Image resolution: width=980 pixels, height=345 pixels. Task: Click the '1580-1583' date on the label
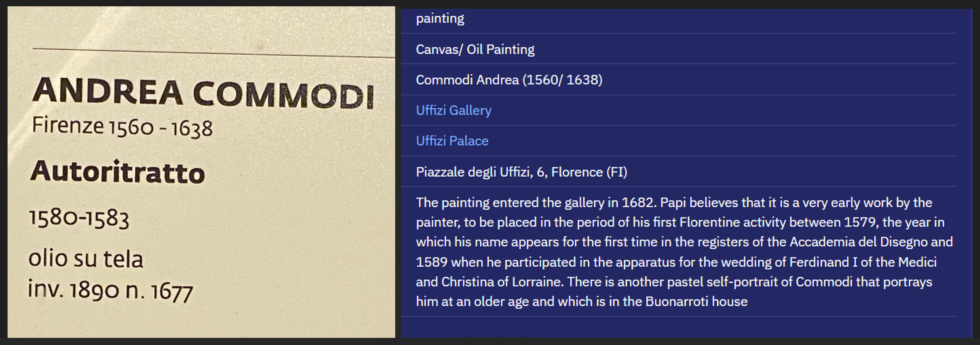pyautogui.click(x=79, y=219)
